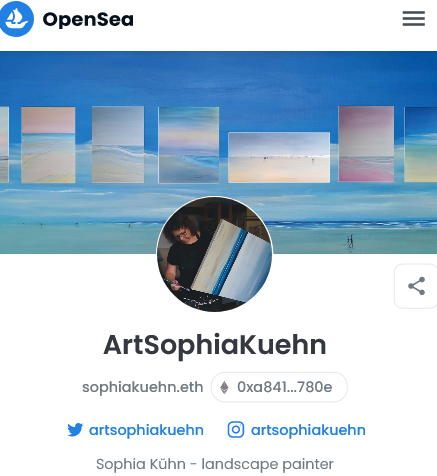This screenshot has width=437, height=476.
Task: Click the wide landscape painting in banner
Action: coord(279,157)
